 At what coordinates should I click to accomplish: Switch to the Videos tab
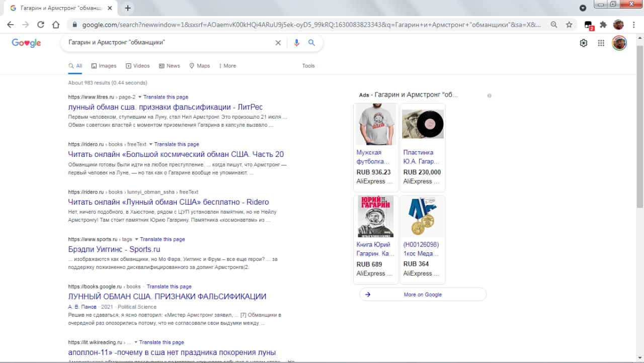tap(138, 66)
